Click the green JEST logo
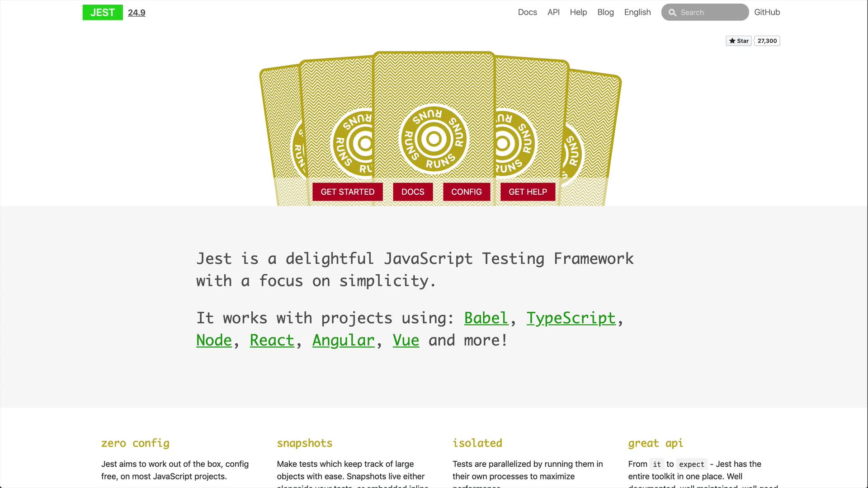Screen dimensions: 868x488 (103, 13)
